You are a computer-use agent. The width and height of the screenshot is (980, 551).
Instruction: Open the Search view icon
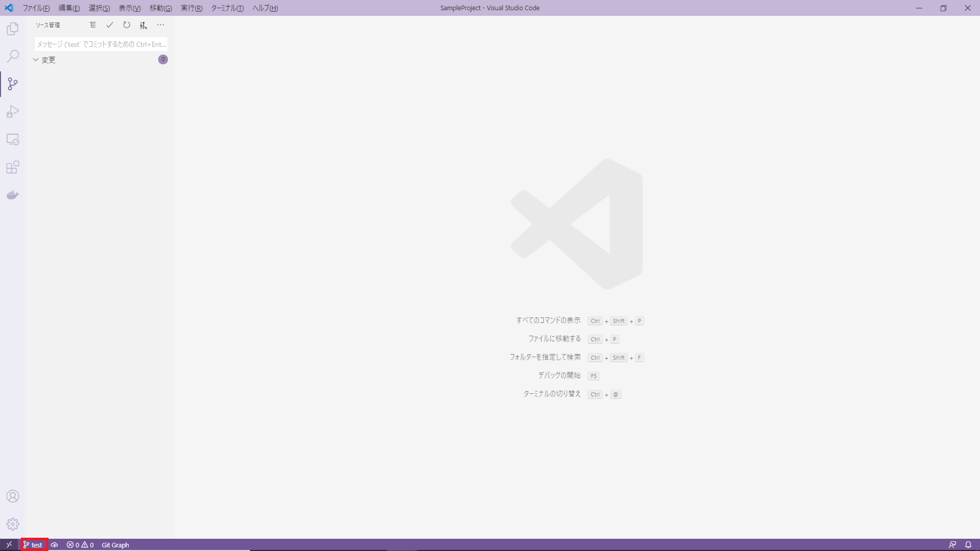tap(13, 56)
